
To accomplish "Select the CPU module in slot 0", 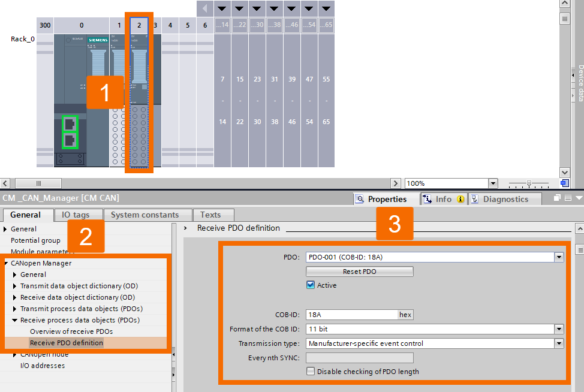I will click(82, 101).
